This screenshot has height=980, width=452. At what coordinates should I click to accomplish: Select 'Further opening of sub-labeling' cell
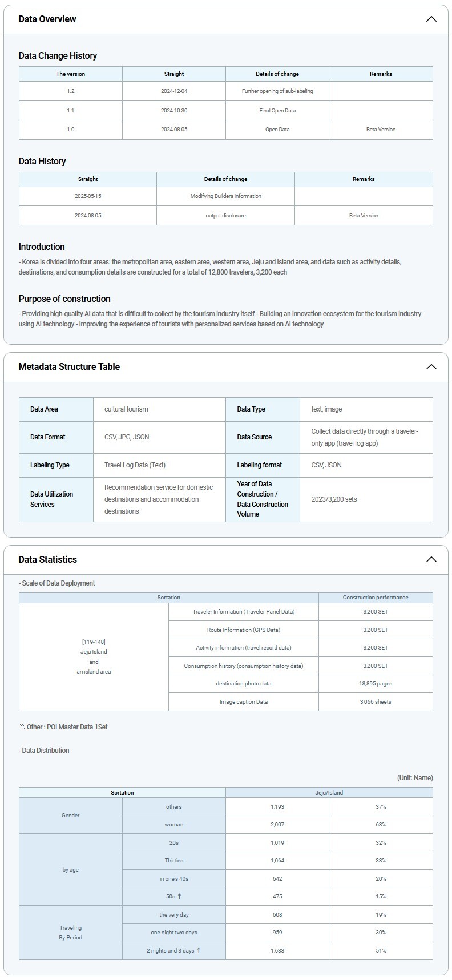pyautogui.click(x=277, y=91)
